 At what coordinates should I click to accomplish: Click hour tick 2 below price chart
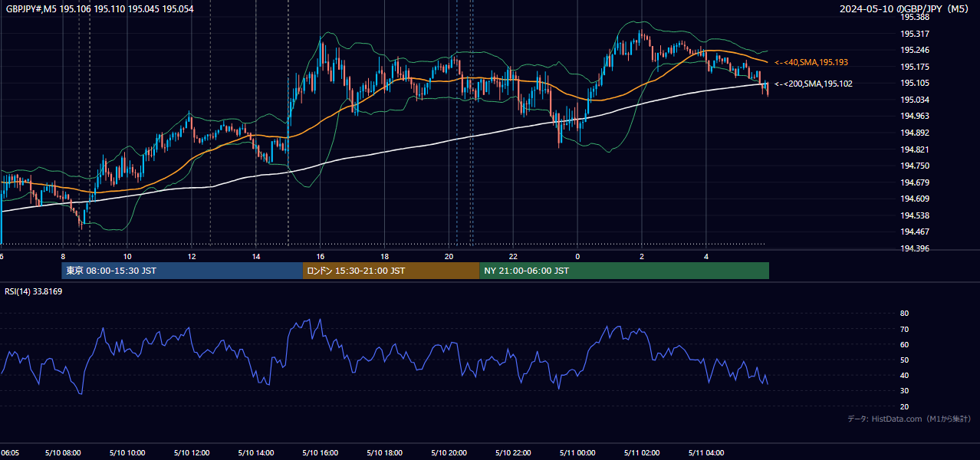point(643,256)
